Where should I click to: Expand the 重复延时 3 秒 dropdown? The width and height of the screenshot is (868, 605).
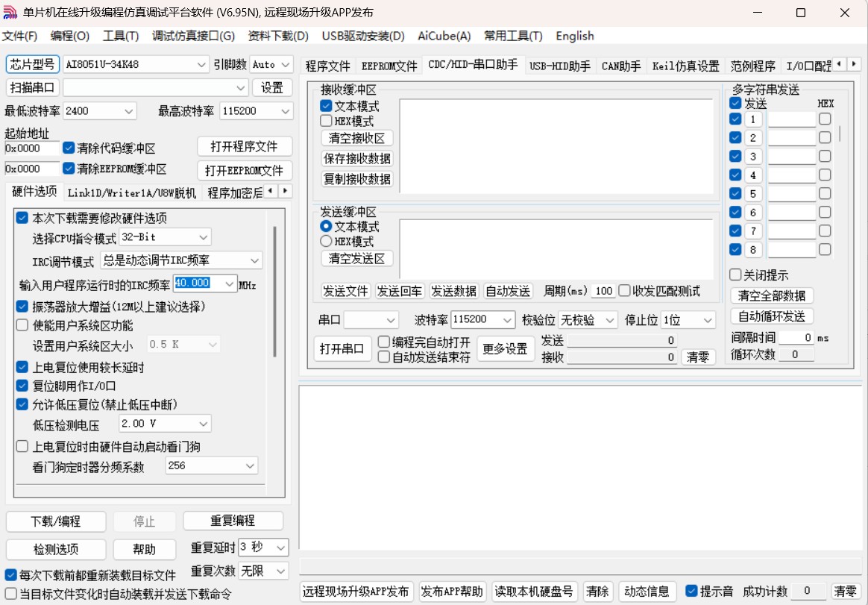pos(281,548)
